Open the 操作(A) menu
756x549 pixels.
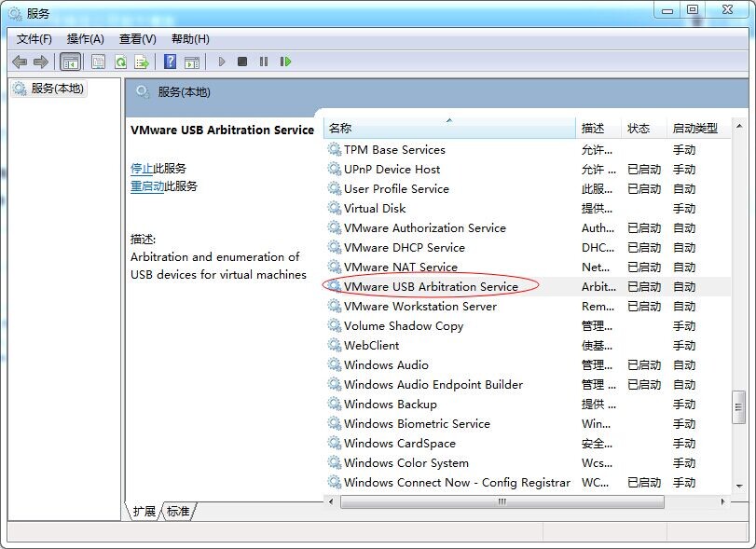(x=86, y=39)
